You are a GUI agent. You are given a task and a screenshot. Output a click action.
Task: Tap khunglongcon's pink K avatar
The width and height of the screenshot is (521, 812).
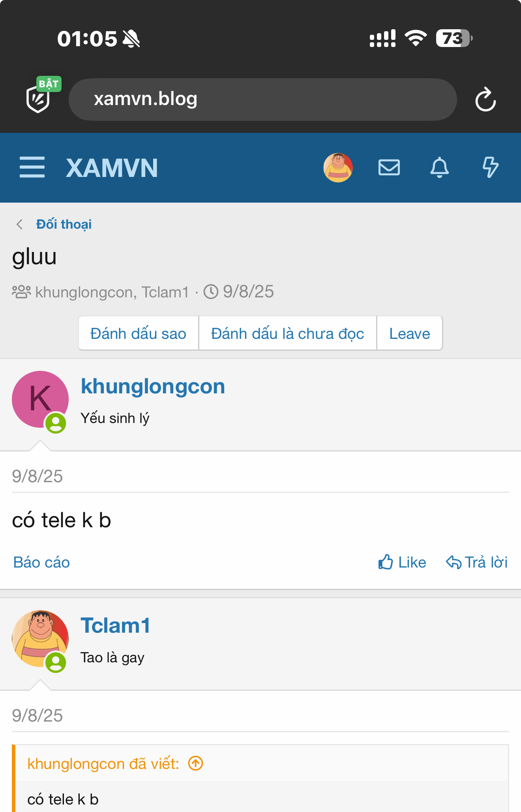pyautogui.click(x=40, y=399)
